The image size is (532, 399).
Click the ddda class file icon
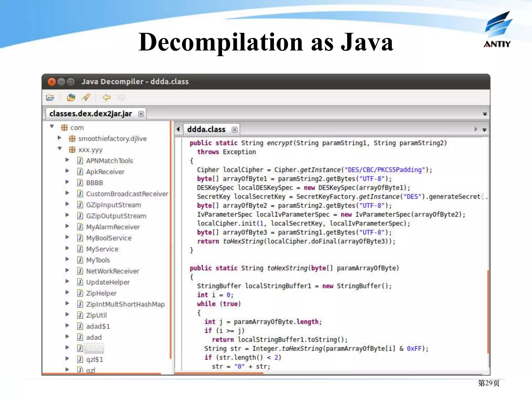pyautogui.click(x=80, y=348)
